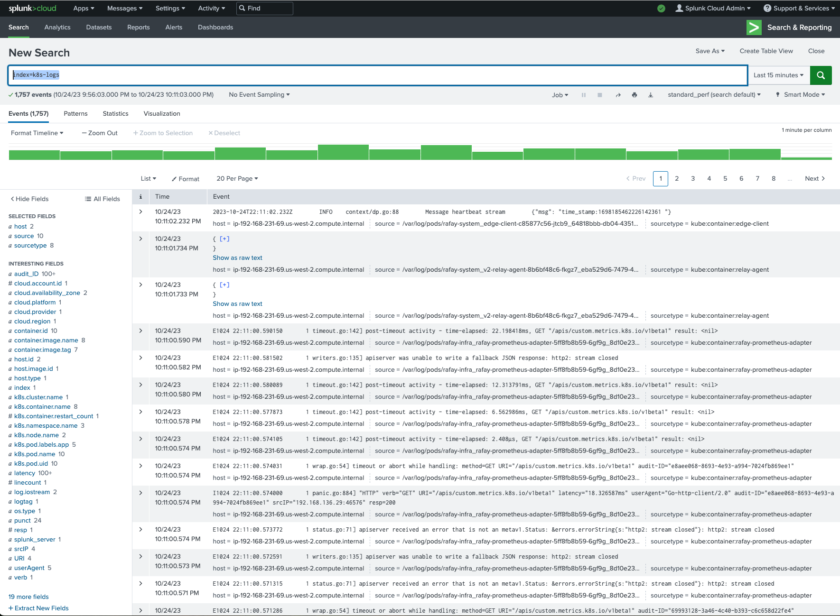Stop the search job

(600, 95)
